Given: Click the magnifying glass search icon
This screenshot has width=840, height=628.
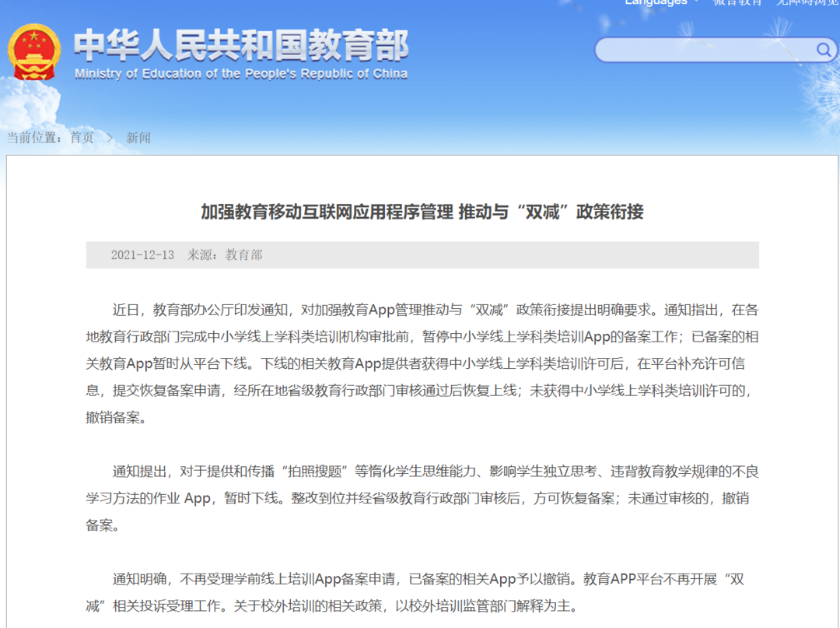Looking at the screenshot, I should (x=824, y=51).
